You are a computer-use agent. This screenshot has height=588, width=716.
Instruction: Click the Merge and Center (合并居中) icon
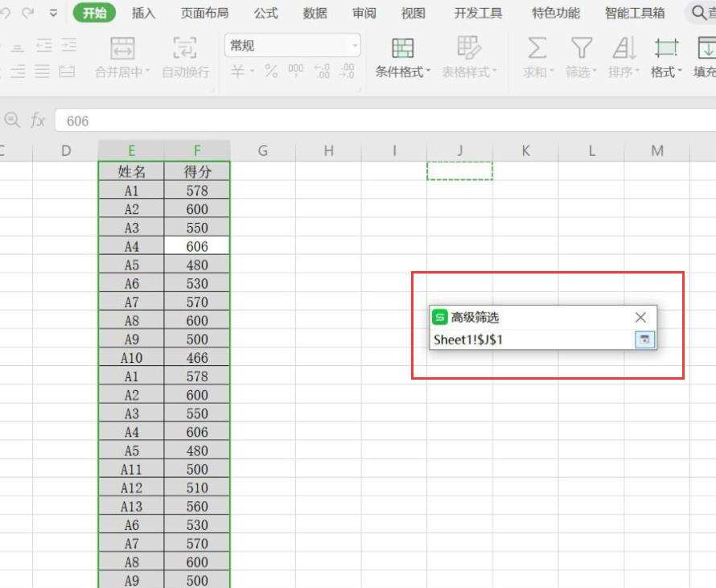coord(122,48)
